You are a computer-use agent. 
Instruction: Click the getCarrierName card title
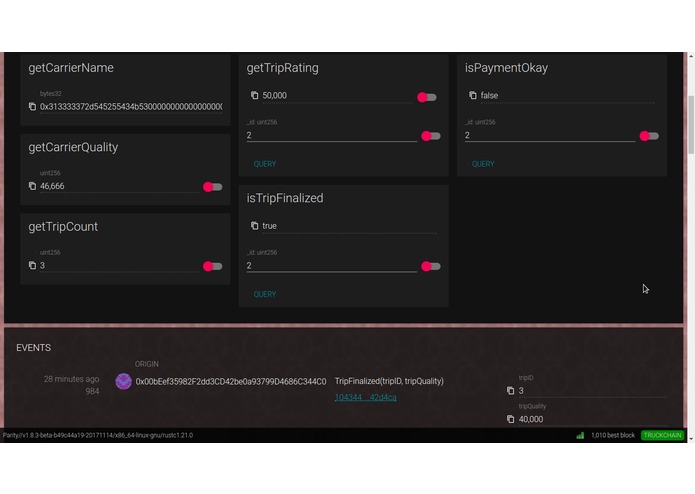point(71,68)
